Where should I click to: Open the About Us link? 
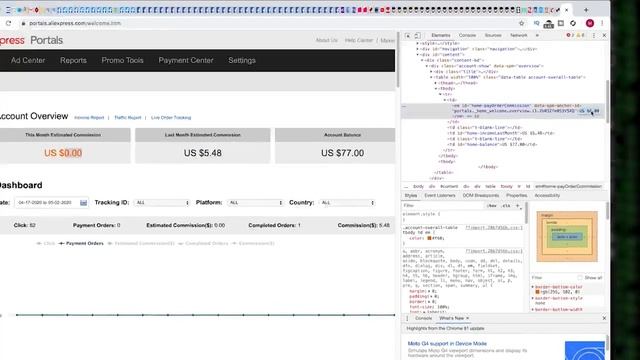[x=327, y=40]
